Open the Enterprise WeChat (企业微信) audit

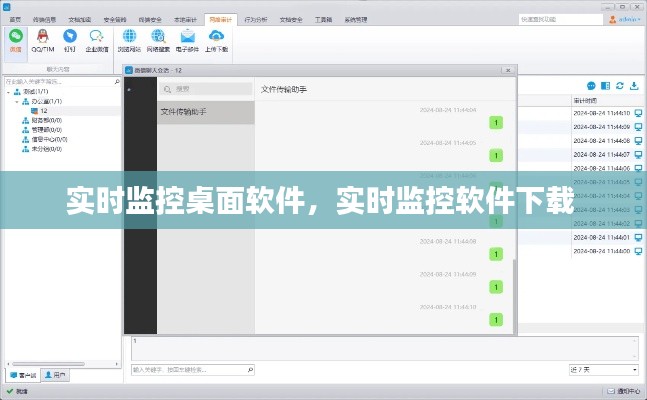point(97,39)
